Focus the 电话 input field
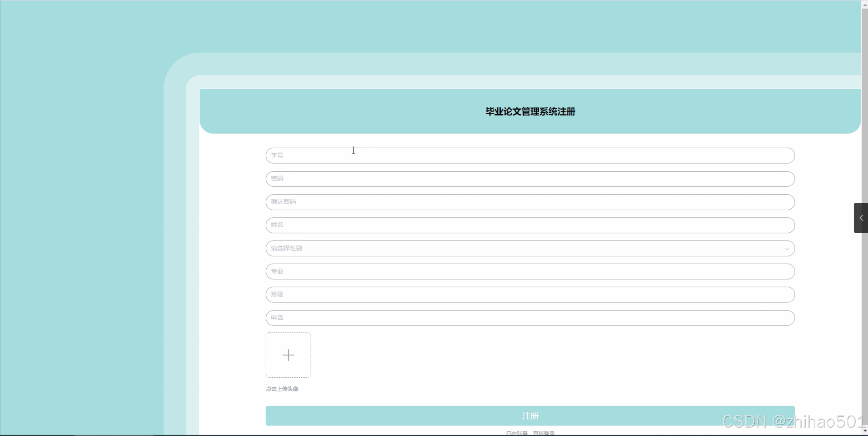This screenshot has width=868, height=436. click(530, 318)
